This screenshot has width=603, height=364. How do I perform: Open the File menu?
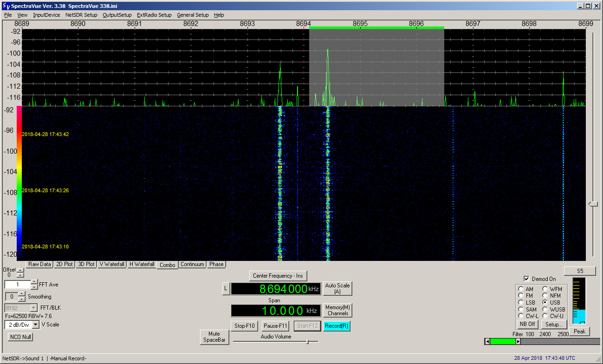click(x=8, y=15)
